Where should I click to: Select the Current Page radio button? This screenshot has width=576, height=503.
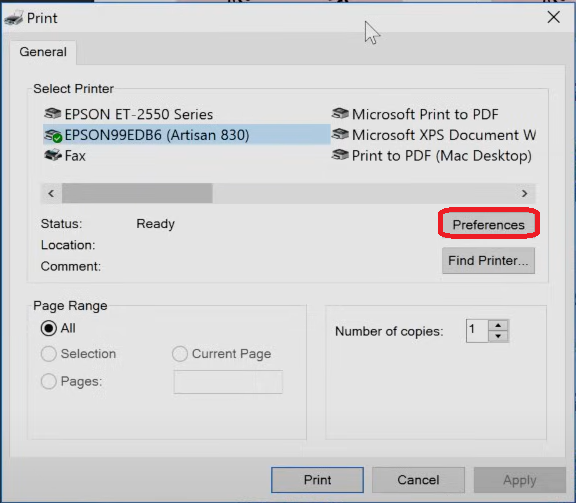click(180, 354)
